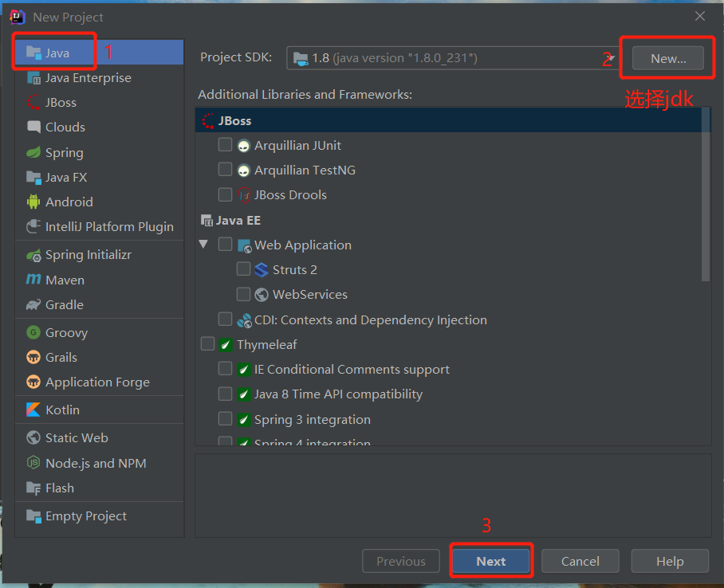This screenshot has width=724, height=588.
Task: Click the Spring Initializr icon
Action: click(x=33, y=255)
